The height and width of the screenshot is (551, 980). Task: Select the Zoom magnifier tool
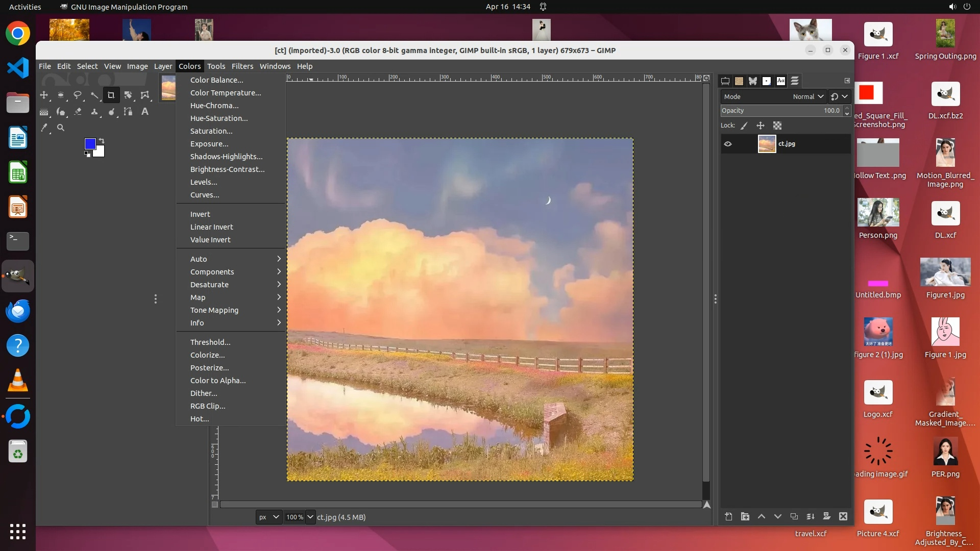[x=61, y=128]
